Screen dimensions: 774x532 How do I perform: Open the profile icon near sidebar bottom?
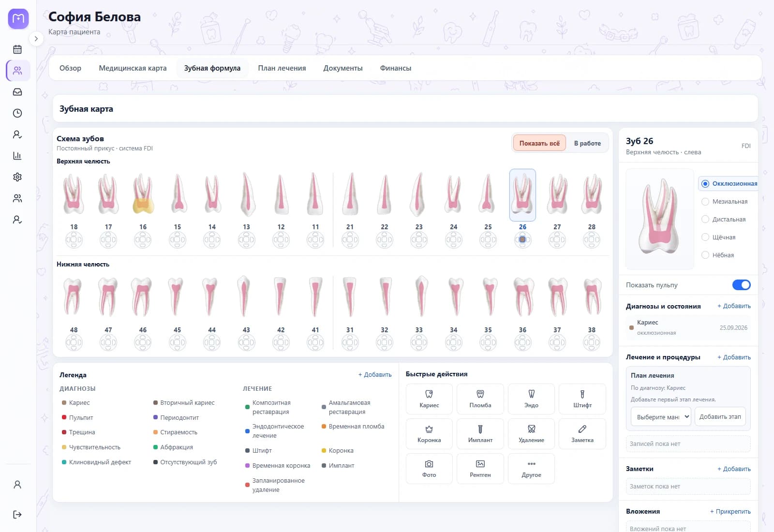(x=17, y=485)
